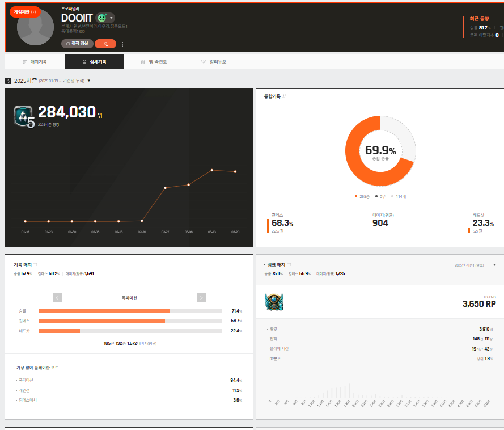Select the 상세기록 tab

tap(94, 62)
